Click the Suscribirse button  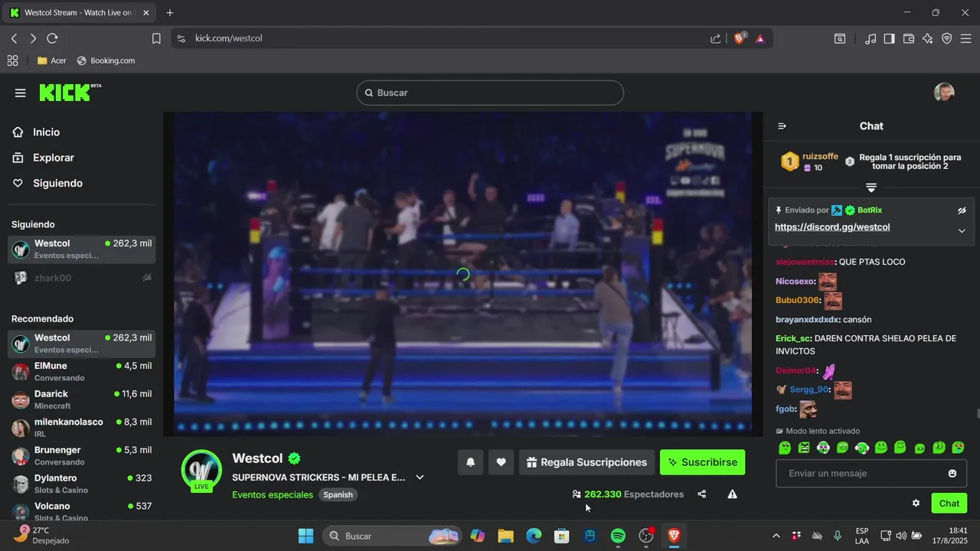coord(702,462)
